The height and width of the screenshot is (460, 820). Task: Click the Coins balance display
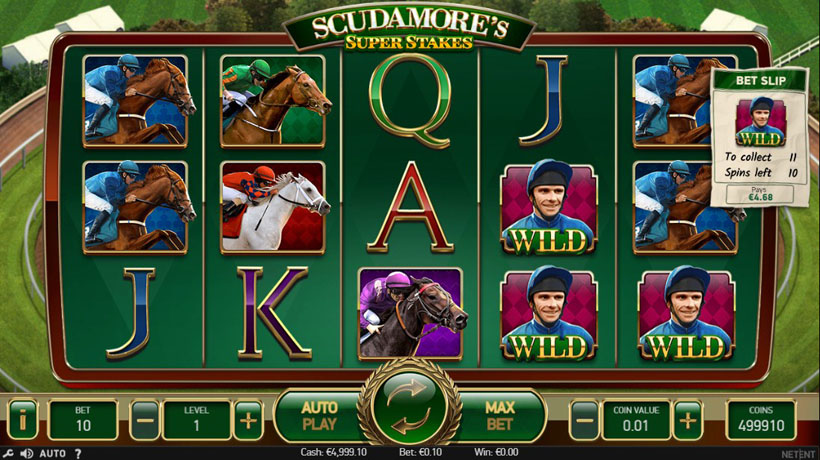761,420
